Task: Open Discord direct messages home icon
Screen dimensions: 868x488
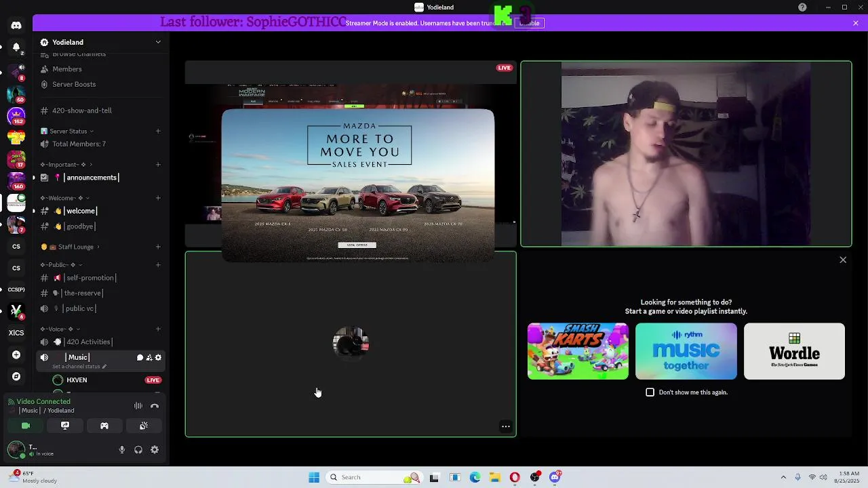Action: (16, 25)
